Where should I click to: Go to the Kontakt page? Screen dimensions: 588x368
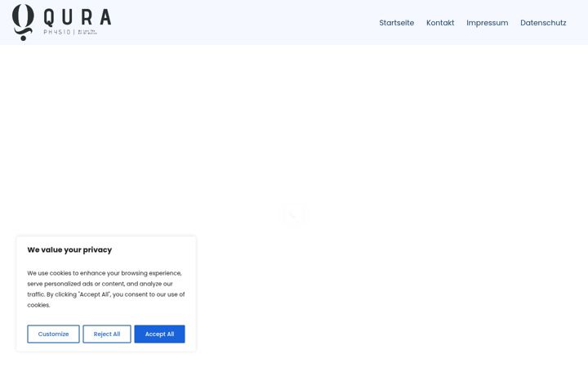(x=440, y=23)
